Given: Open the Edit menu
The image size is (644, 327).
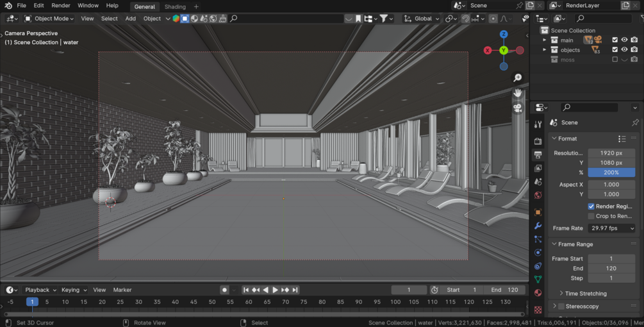Looking at the screenshot, I should click(x=38, y=5).
